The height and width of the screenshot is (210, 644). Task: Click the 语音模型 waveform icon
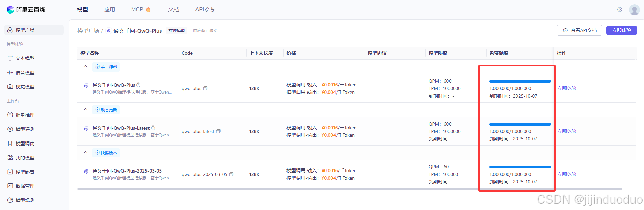point(10,73)
